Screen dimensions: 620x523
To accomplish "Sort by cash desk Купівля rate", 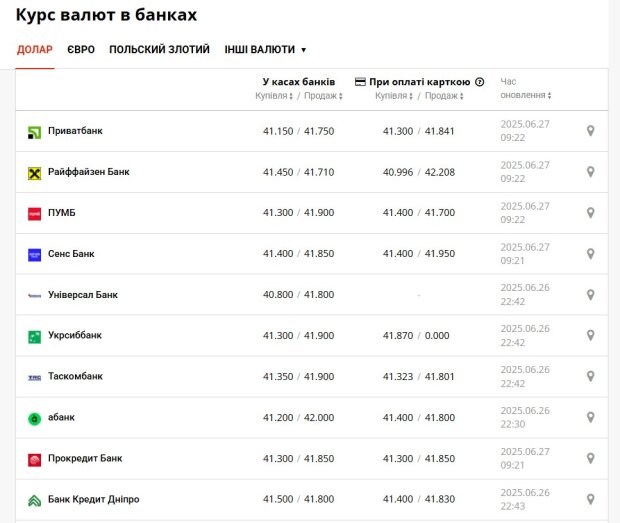I will [x=274, y=96].
